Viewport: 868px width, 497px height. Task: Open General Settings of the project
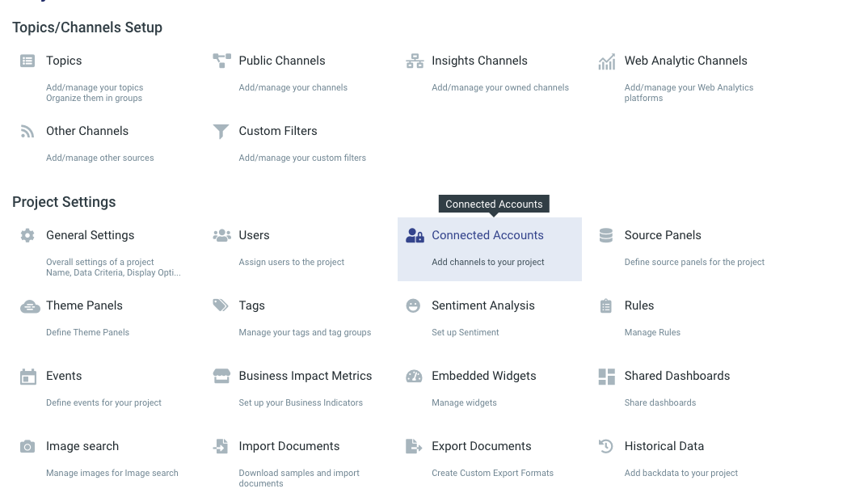(91, 235)
